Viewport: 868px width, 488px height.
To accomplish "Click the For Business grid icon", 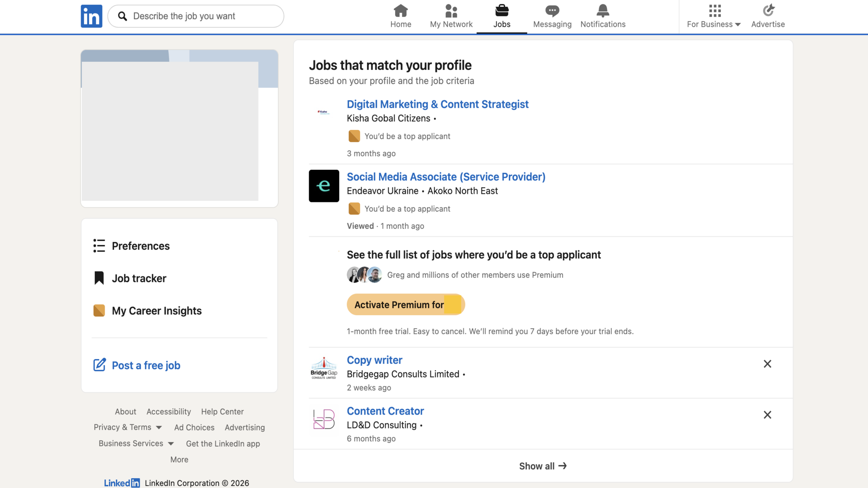I will tap(715, 10).
